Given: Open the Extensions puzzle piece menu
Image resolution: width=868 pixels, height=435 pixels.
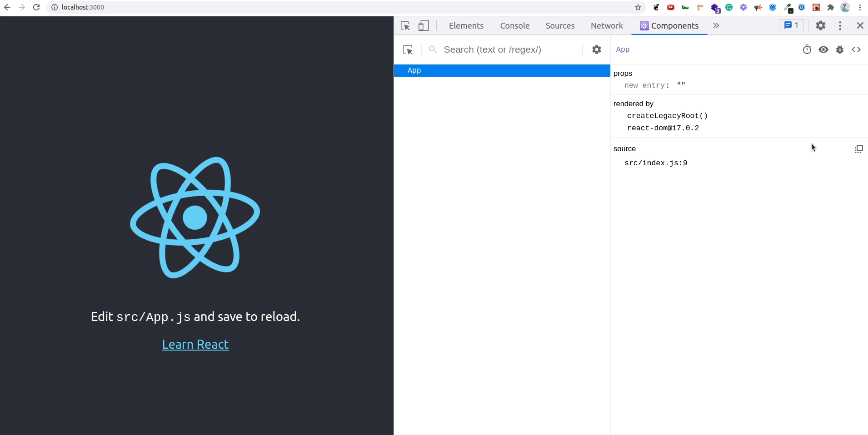Looking at the screenshot, I should (x=831, y=7).
